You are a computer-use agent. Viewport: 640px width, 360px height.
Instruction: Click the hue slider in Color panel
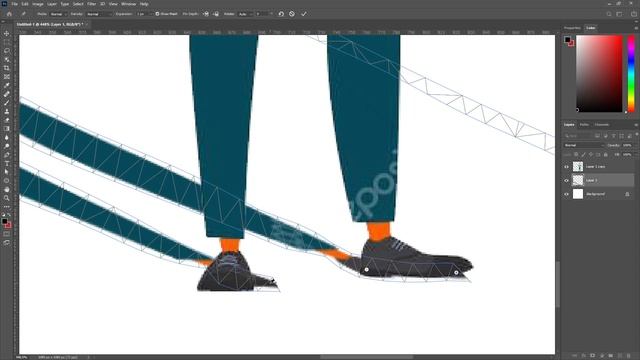[631, 73]
